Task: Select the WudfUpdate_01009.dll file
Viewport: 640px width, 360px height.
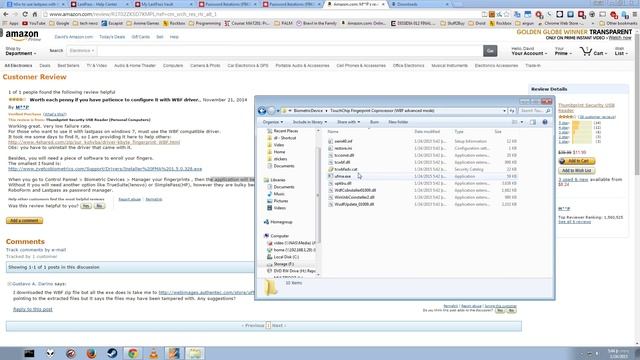Action: (354, 204)
